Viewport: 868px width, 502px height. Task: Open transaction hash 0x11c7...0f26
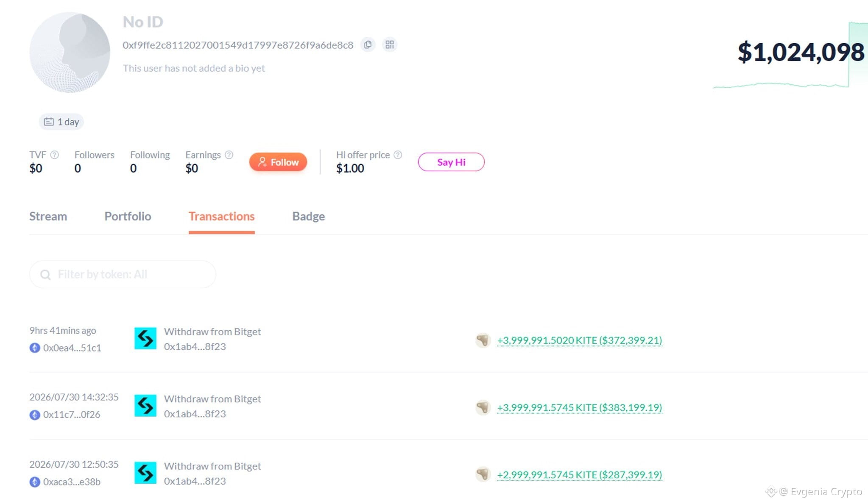coord(72,415)
